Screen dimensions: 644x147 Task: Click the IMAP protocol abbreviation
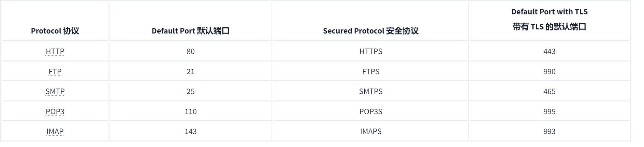point(55,131)
